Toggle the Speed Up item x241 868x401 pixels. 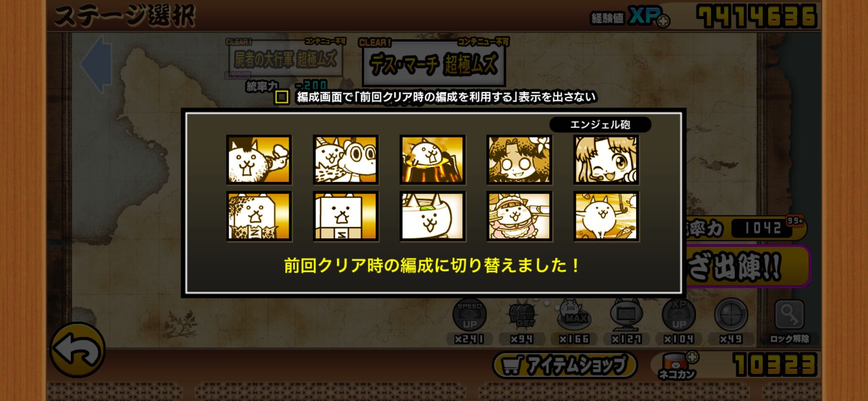[x=469, y=321]
